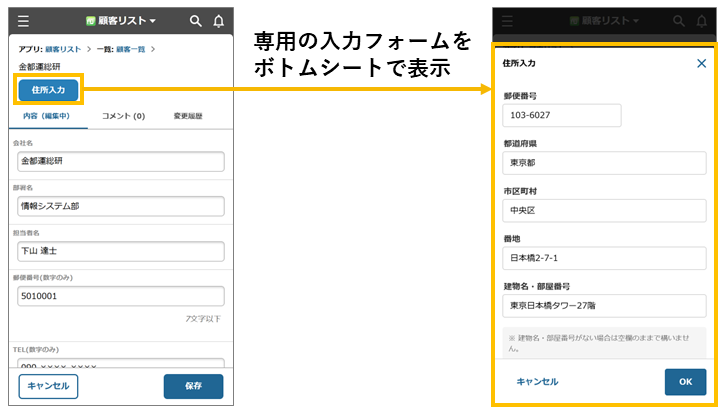Focus the 会社名 field containing 金都運総研
This screenshot has width=725, height=416.
pyautogui.click(x=121, y=161)
